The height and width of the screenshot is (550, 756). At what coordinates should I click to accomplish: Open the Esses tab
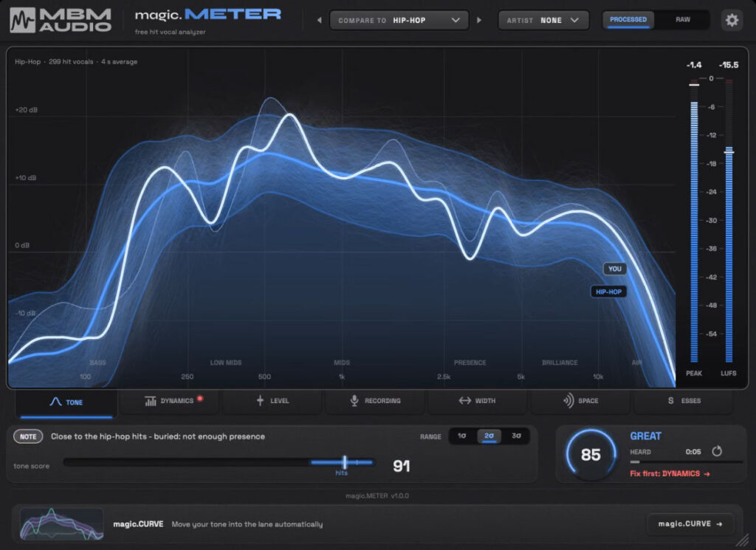684,401
